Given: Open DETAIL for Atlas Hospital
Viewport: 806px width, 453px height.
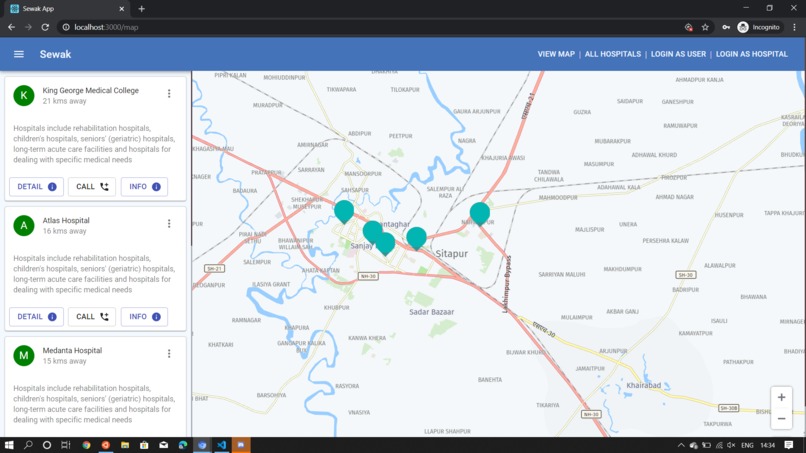Looking at the screenshot, I should pyautogui.click(x=36, y=317).
